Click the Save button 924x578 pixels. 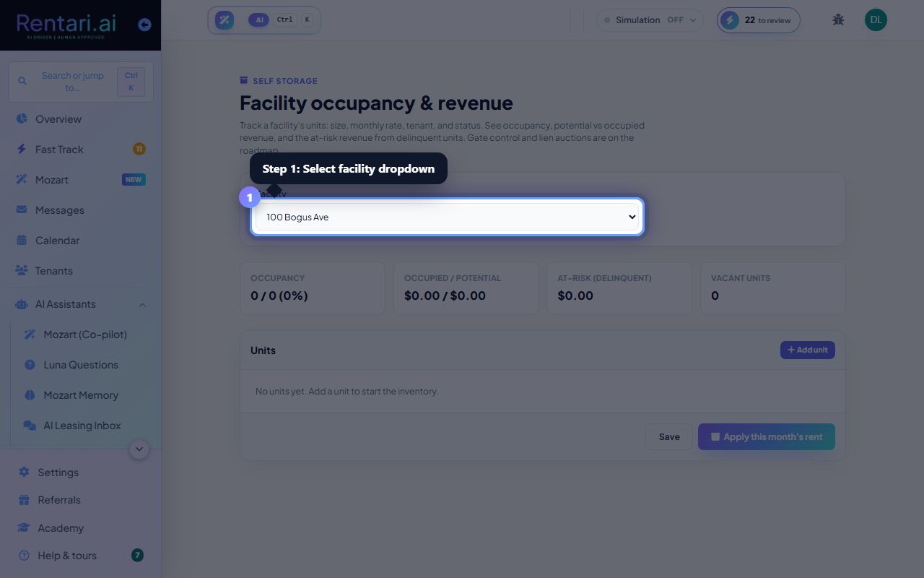point(669,436)
